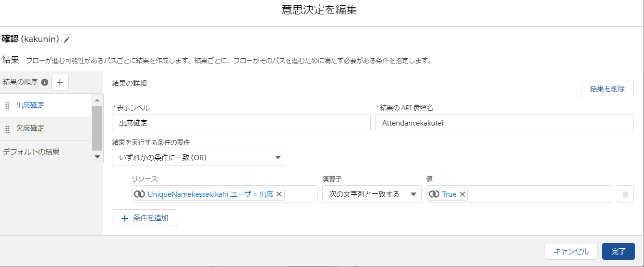This screenshot has width=644, height=267.
Task: Click the drag handle of 欠席確定
Action: tap(7, 129)
